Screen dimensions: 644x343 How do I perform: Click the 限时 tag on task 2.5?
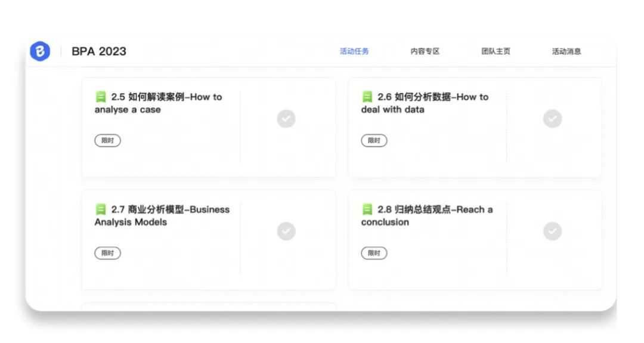pyautogui.click(x=107, y=141)
